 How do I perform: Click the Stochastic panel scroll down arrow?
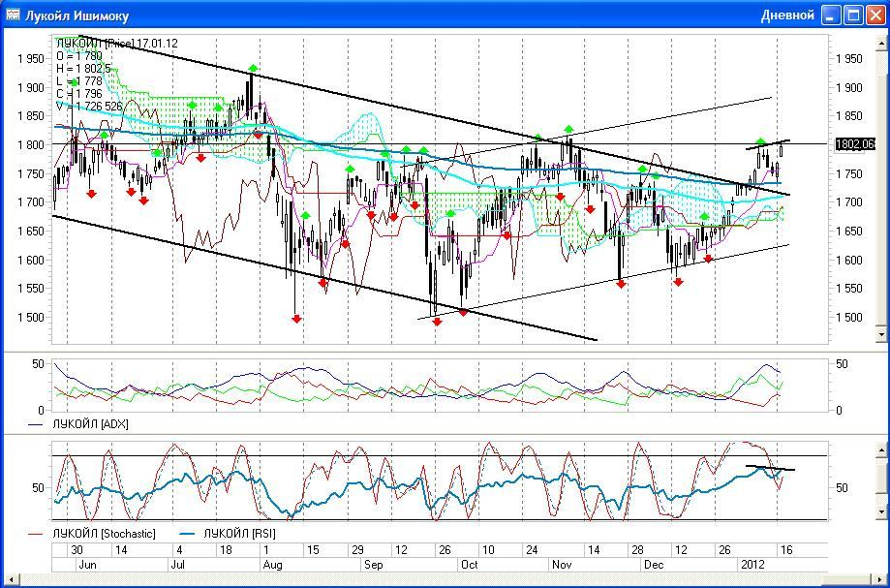tap(881, 512)
